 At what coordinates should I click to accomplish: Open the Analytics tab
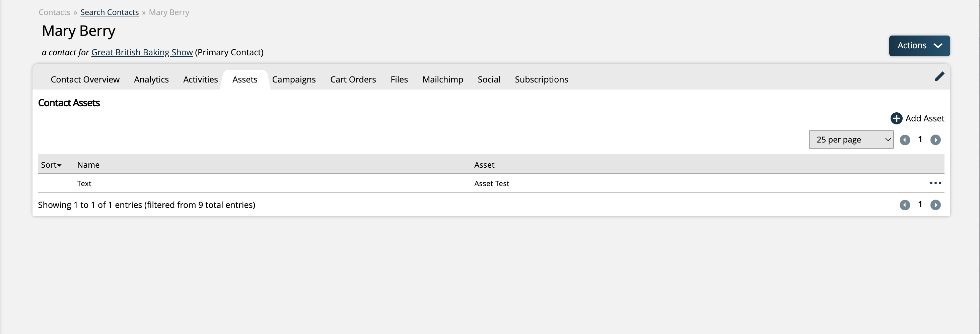pos(151,79)
